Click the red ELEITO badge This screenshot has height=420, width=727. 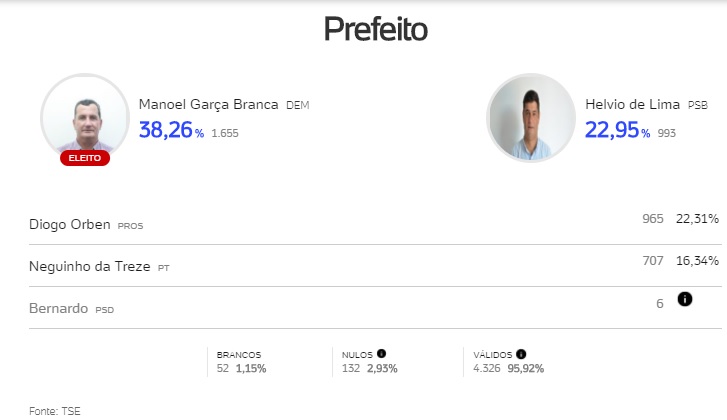pyautogui.click(x=85, y=158)
